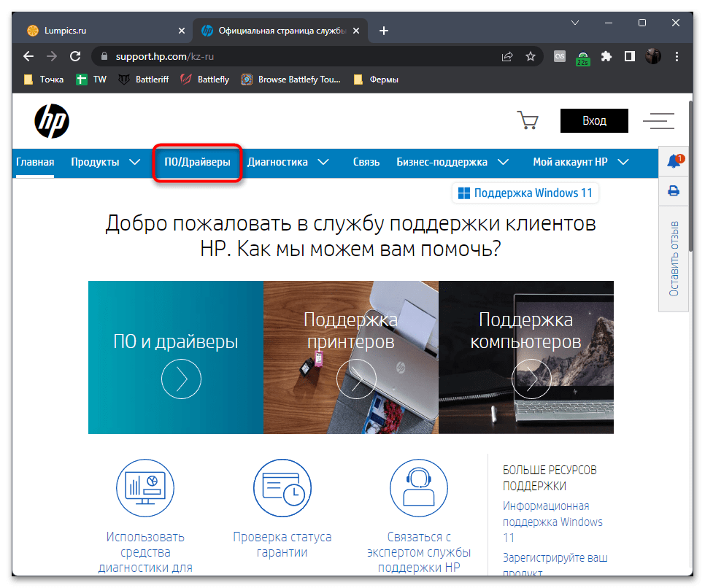Click the page vertical scrollbar
705x588 pixels.
690,177
